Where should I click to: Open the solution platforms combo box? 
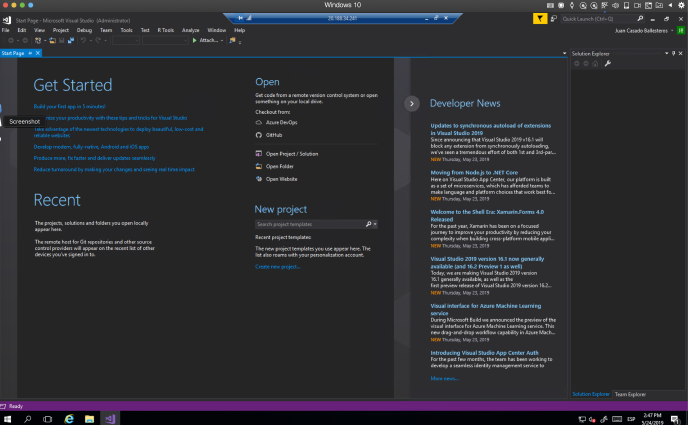point(165,40)
